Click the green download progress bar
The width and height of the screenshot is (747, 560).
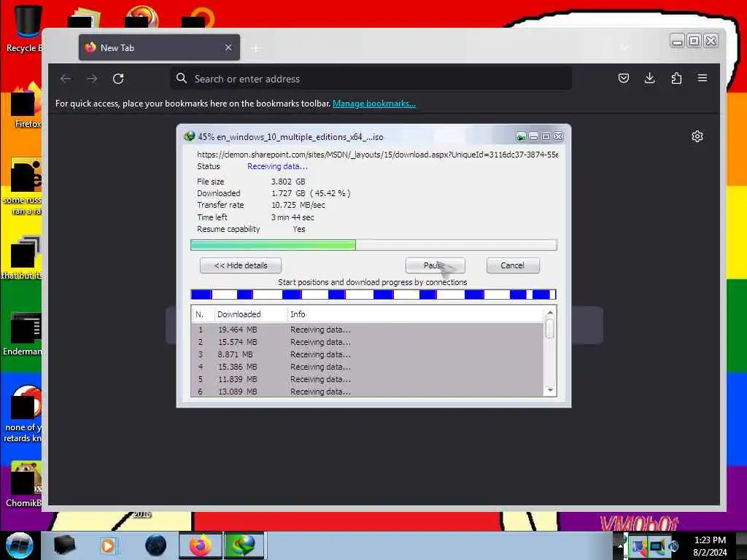pyautogui.click(x=373, y=245)
